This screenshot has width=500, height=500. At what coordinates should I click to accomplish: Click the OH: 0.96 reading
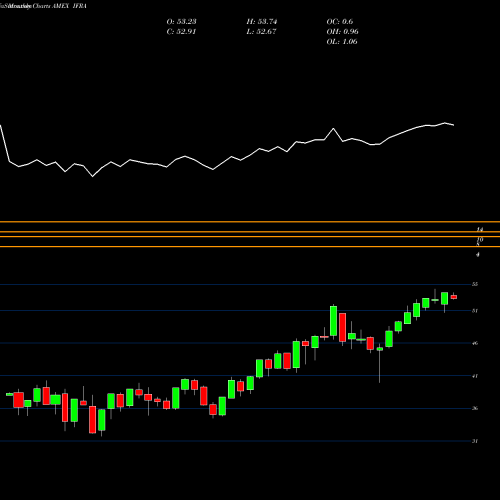click(342, 32)
